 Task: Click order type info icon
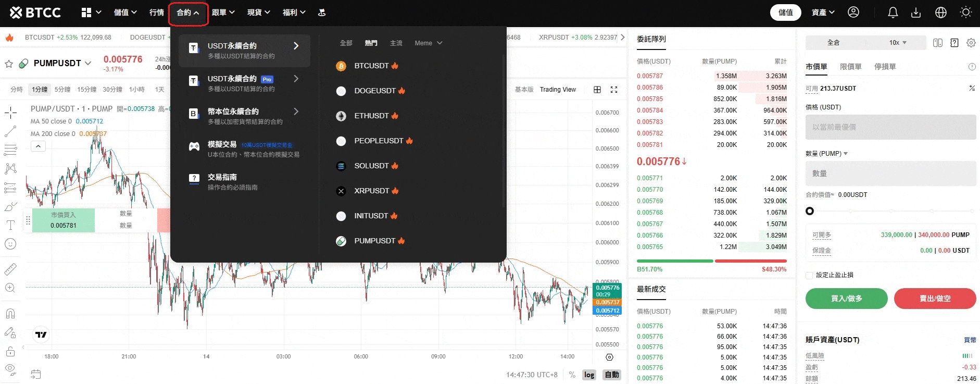tap(972, 67)
